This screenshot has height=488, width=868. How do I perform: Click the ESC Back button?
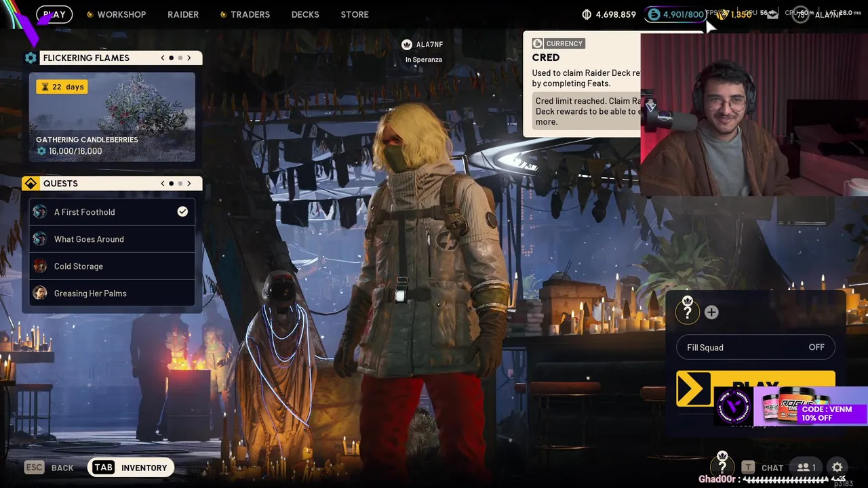(50, 468)
